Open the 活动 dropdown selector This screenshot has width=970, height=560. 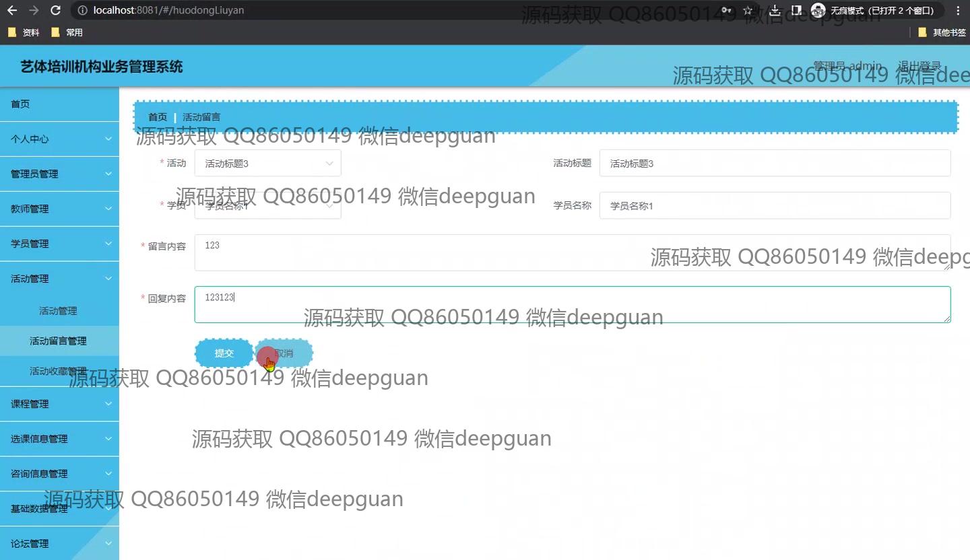pos(267,164)
